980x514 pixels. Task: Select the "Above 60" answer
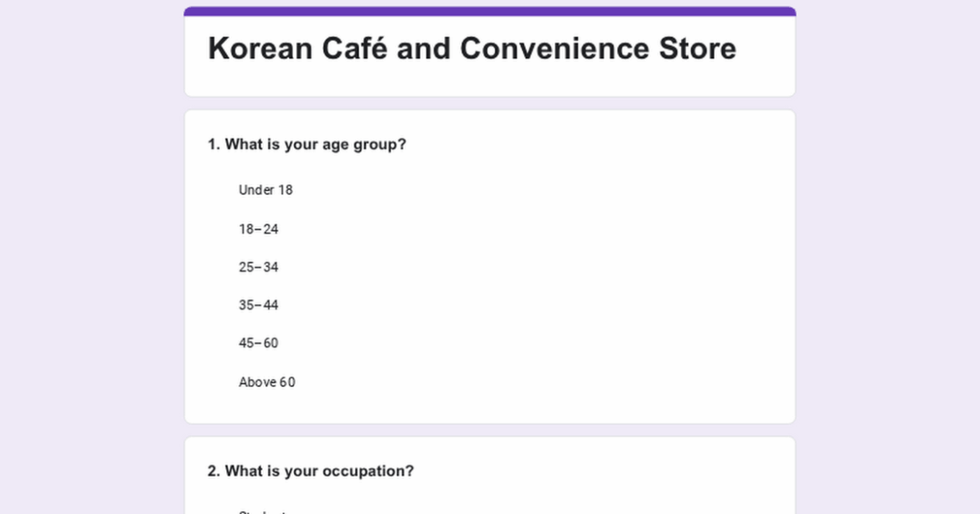tap(266, 382)
